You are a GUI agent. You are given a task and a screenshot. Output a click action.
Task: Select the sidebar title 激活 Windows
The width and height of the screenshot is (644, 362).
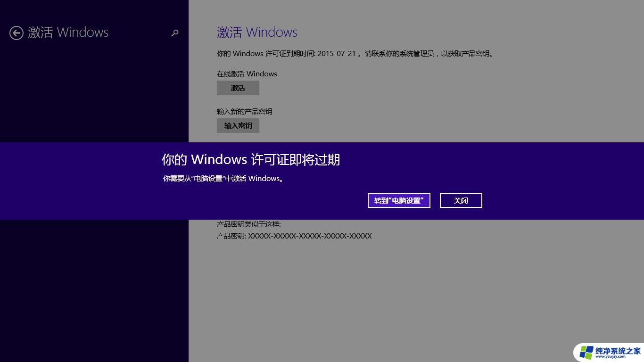68,33
